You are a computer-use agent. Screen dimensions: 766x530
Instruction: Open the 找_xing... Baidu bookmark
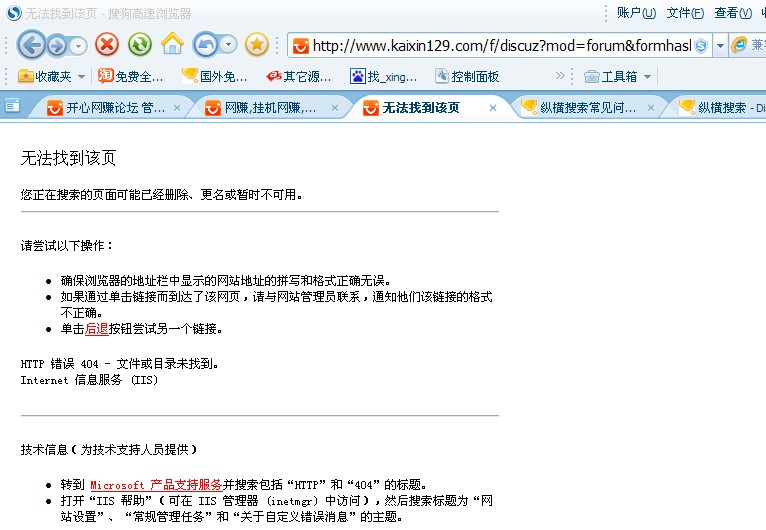coord(383,76)
